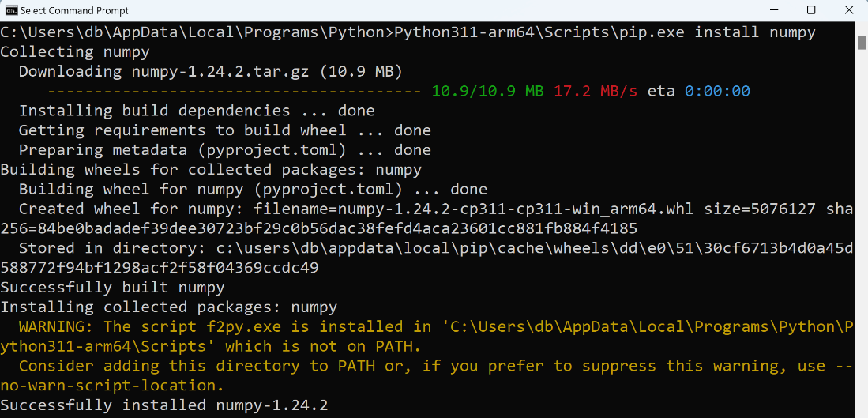This screenshot has height=418, width=868.
Task: Click the dashed download progress bar
Action: tap(234, 92)
